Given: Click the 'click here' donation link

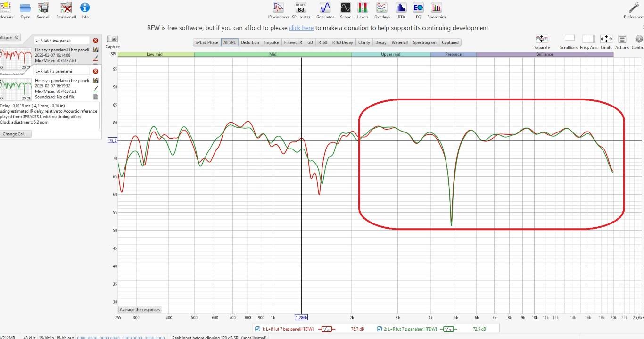Looking at the screenshot, I should coord(301,28).
